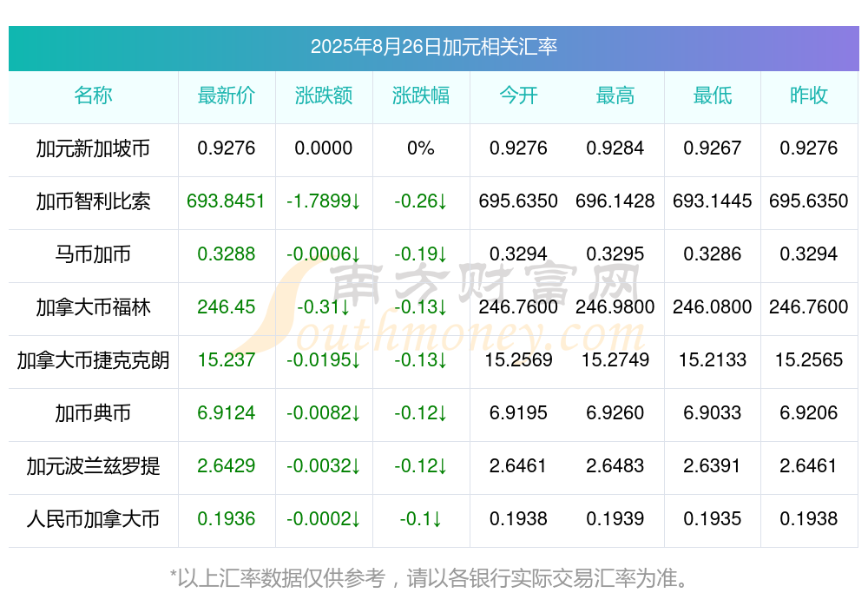Click latest price 0.1936
This screenshot has height=606, width=868.
[x=227, y=519]
